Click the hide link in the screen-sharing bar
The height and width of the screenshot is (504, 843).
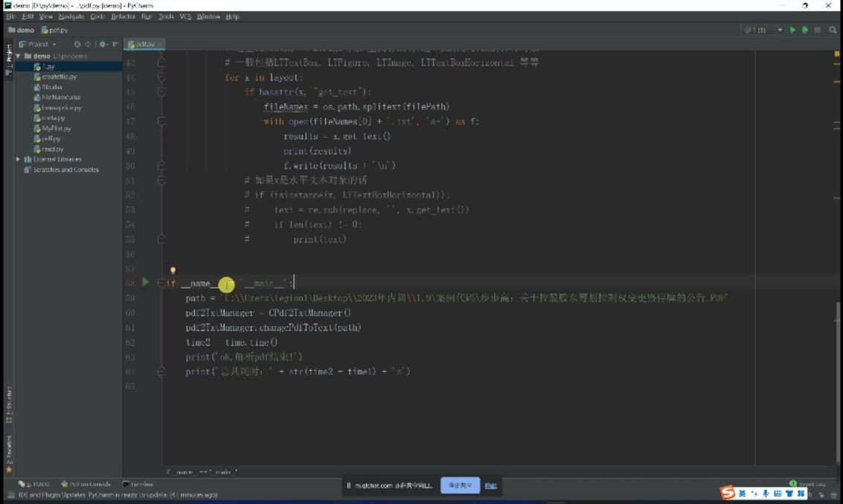click(x=491, y=485)
